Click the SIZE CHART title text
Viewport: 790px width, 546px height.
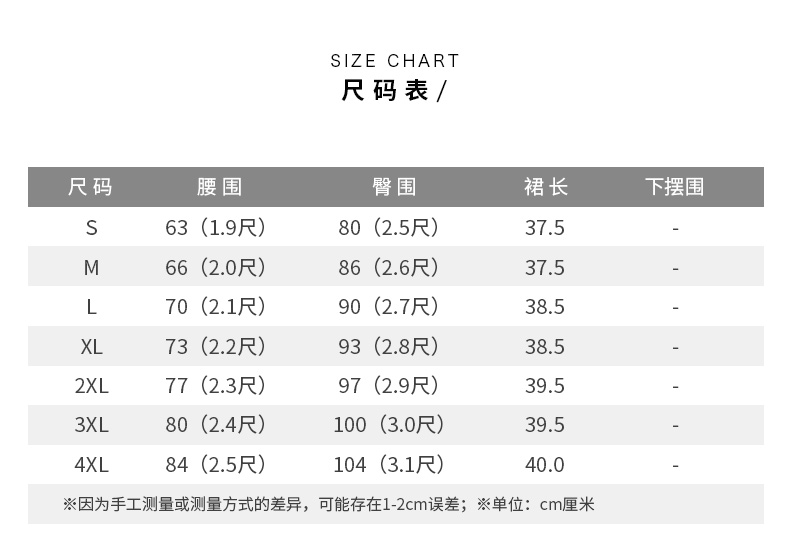click(x=395, y=61)
